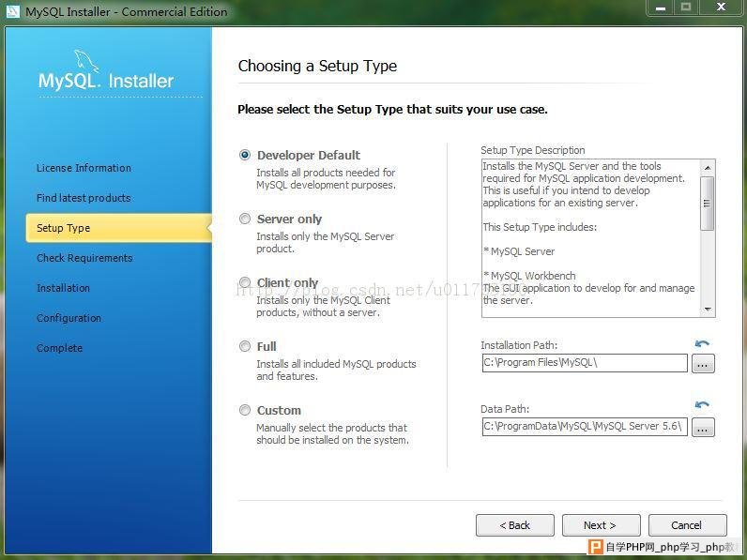The height and width of the screenshot is (560, 747).
Task: Cancel the MySQL installation
Action: (x=687, y=525)
